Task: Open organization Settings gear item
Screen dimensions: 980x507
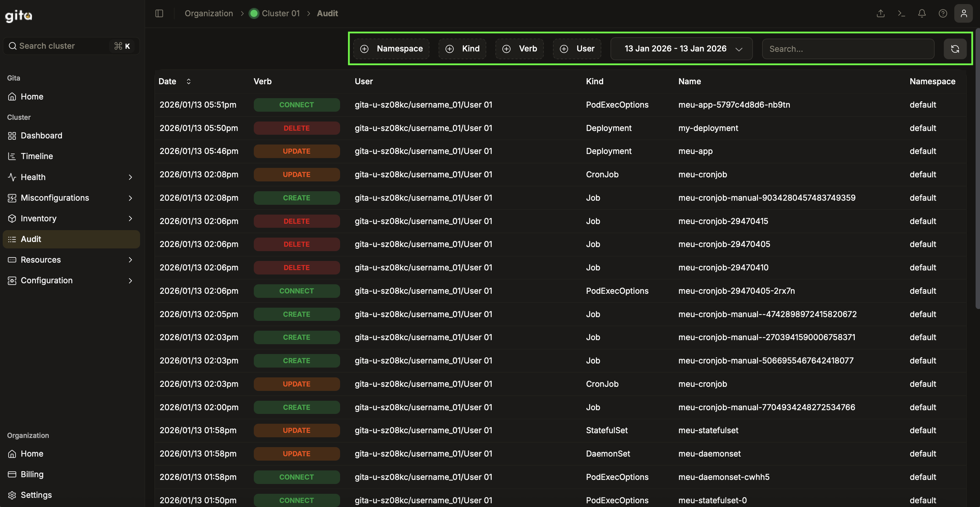Action: click(36, 495)
